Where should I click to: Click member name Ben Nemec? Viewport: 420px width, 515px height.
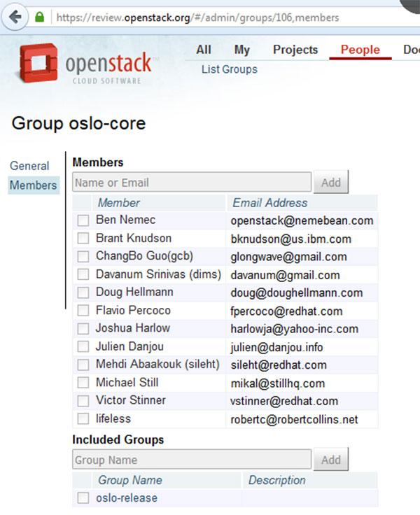(126, 220)
